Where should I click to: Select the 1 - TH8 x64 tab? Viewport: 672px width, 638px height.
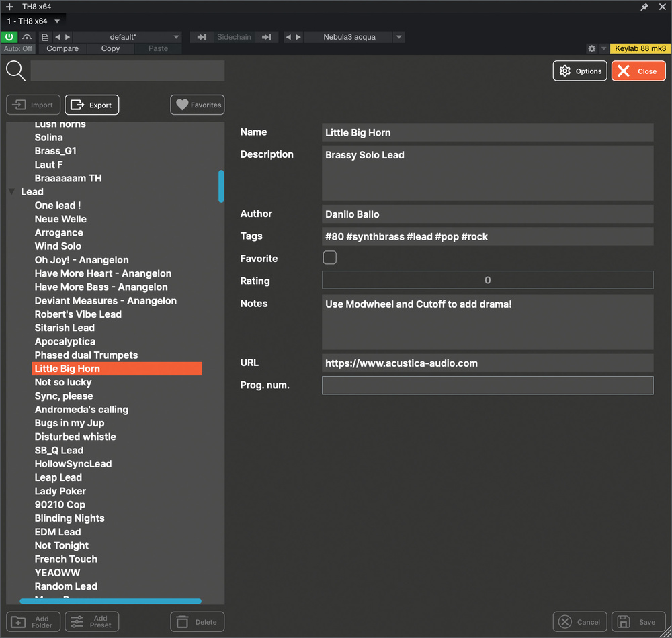point(28,21)
